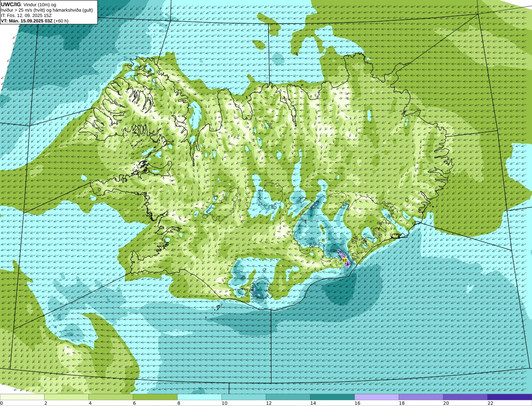Click the '10' tick label on the legend
Image resolution: width=532 pixels, height=406 pixels.
[224, 403]
